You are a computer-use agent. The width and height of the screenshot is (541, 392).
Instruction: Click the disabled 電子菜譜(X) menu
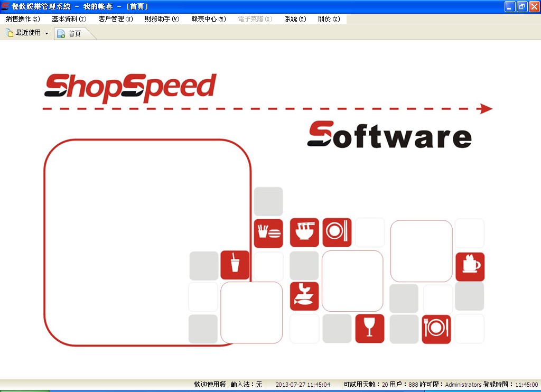[255, 19]
